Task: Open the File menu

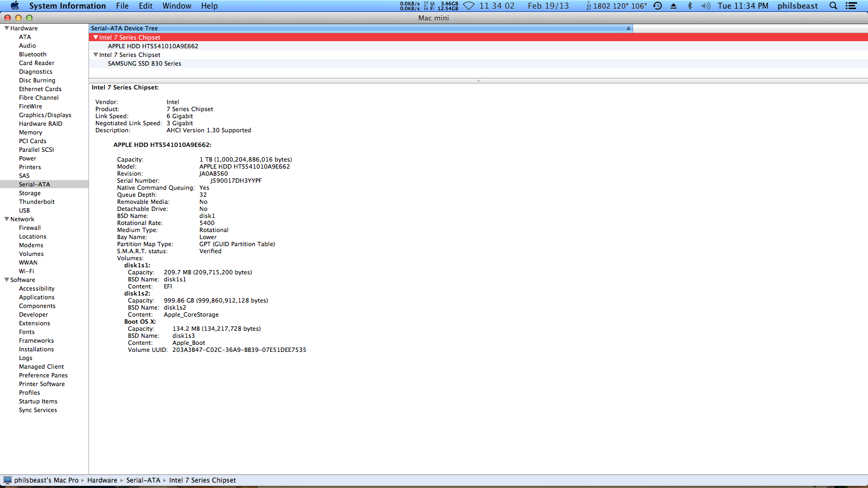Action: click(122, 5)
